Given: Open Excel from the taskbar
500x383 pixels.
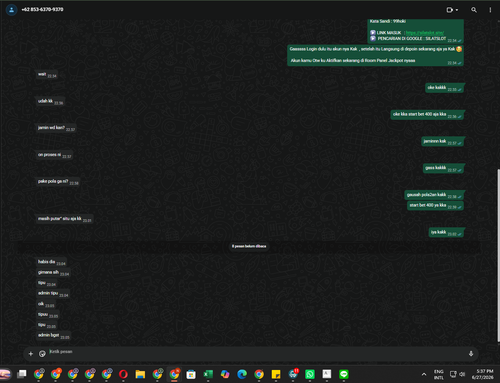Looking at the screenshot, I should point(208,374).
